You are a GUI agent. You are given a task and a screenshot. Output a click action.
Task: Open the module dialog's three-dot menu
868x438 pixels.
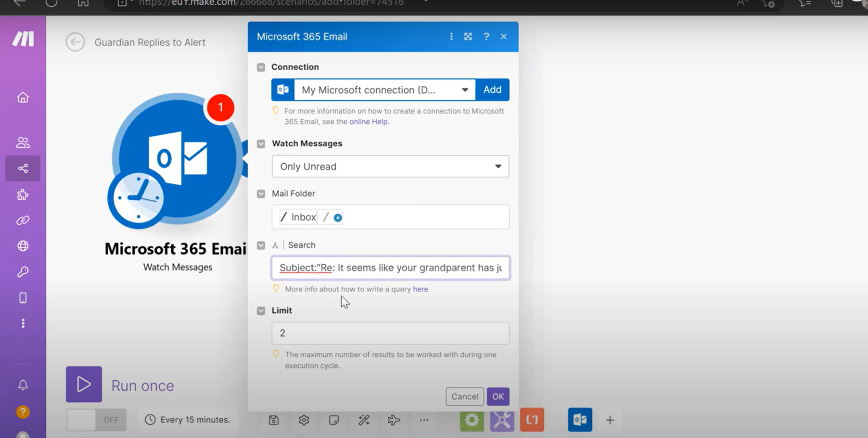(x=451, y=37)
